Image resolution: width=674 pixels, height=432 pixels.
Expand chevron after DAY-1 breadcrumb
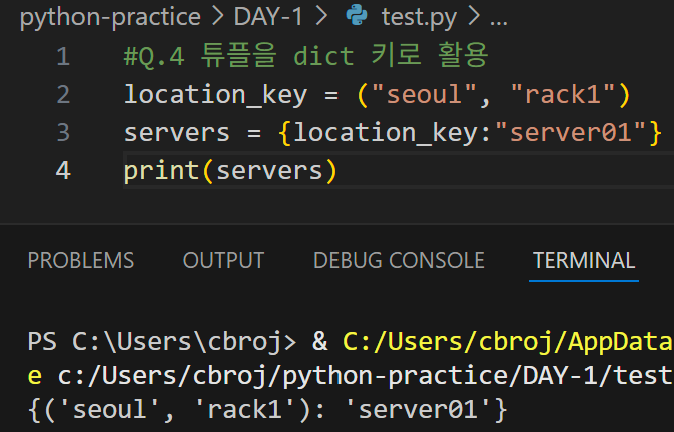tap(321, 16)
